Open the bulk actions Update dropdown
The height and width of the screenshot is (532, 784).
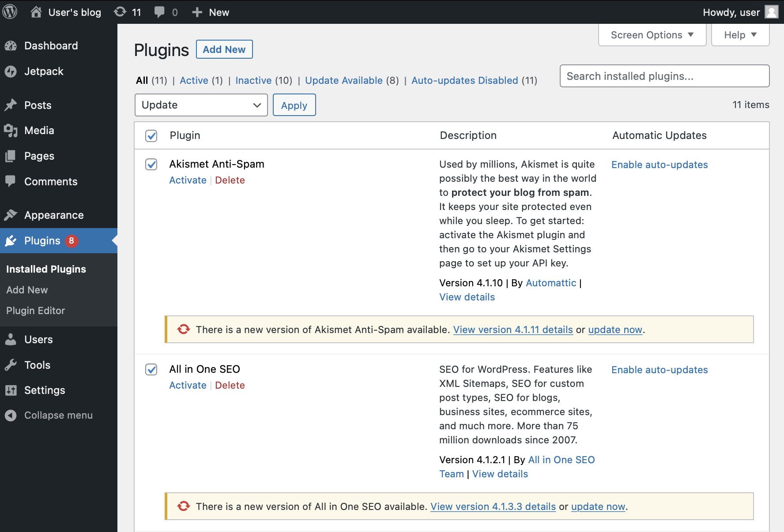(x=201, y=105)
